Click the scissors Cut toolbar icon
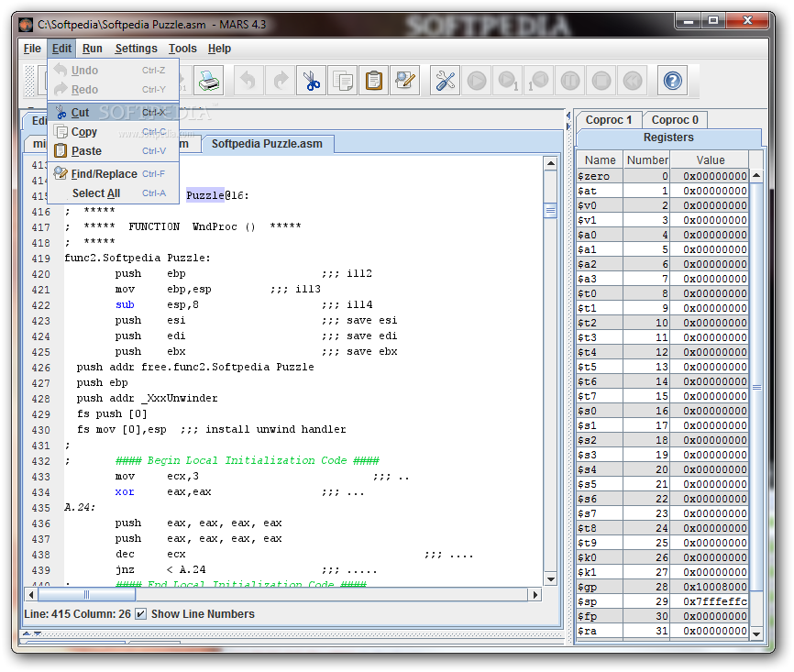 [312, 81]
